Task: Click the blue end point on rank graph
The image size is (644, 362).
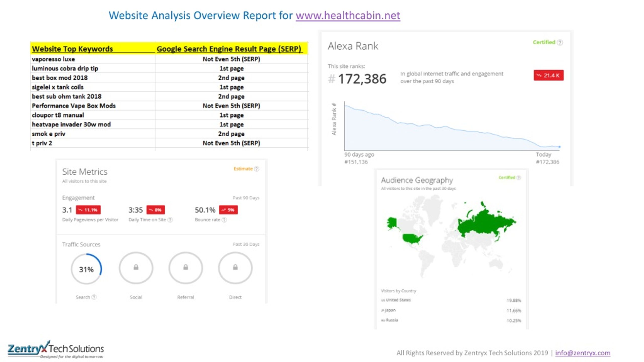Action: pyautogui.click(x=559, y=147)
